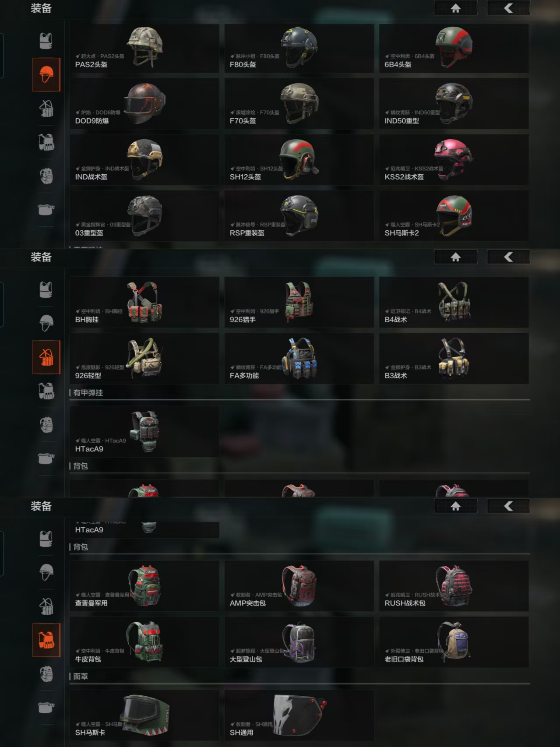This screenshot has height=747, width=560.
Task: Tap the back arrow above the RUSH战术包 item
Action: pyautogui.click(x=508, y=506)
